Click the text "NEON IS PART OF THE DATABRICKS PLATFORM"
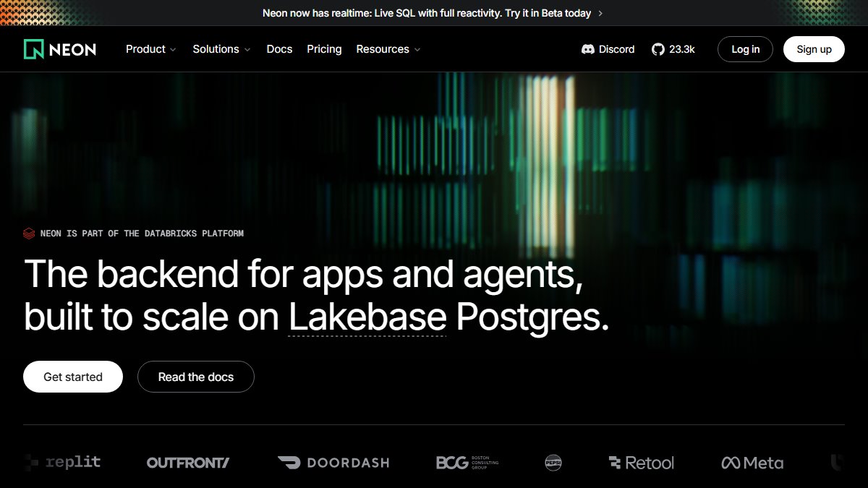 tap(142, 234)
